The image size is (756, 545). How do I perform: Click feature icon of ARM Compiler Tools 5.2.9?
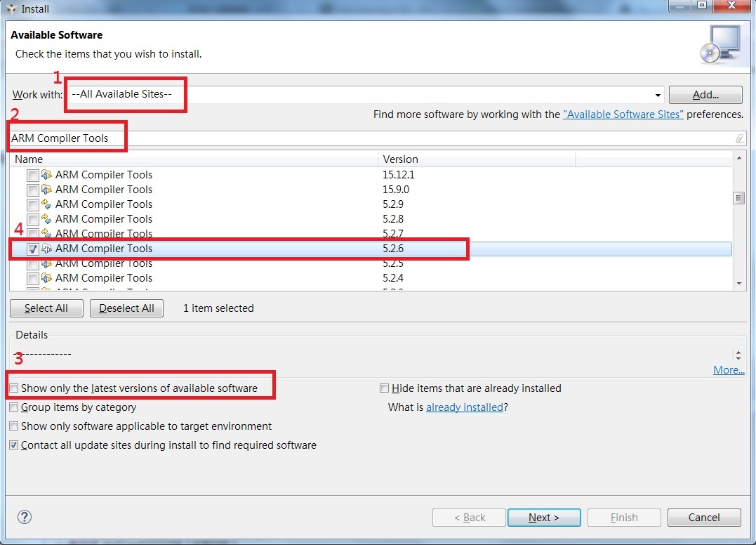tap(46, 204)
